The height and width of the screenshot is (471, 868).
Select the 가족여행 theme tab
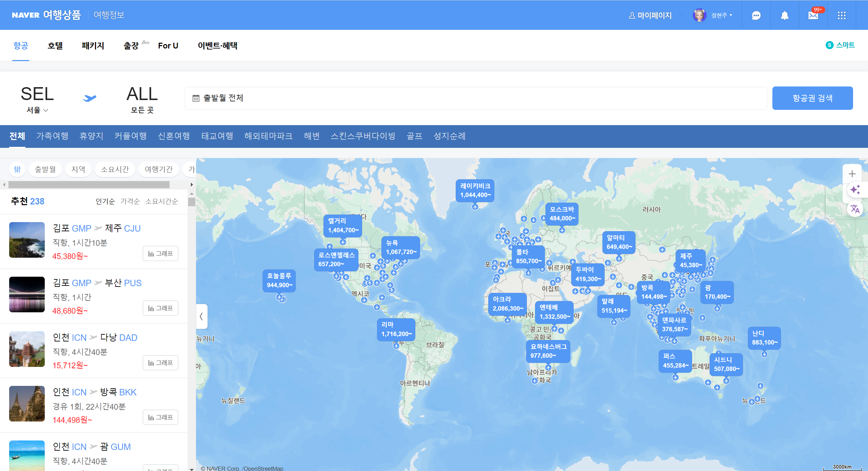tap(52, 136)
